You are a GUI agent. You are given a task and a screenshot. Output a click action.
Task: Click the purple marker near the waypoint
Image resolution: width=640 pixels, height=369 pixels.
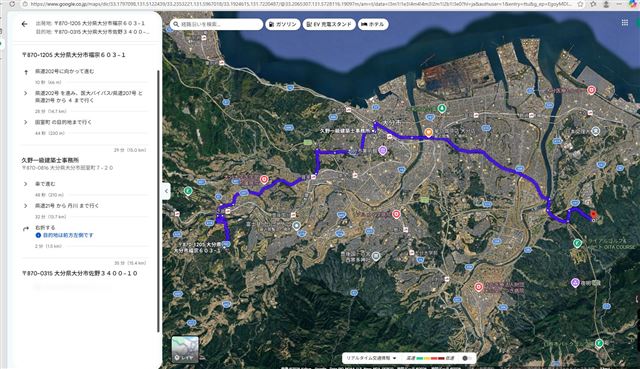coord(382,151)
